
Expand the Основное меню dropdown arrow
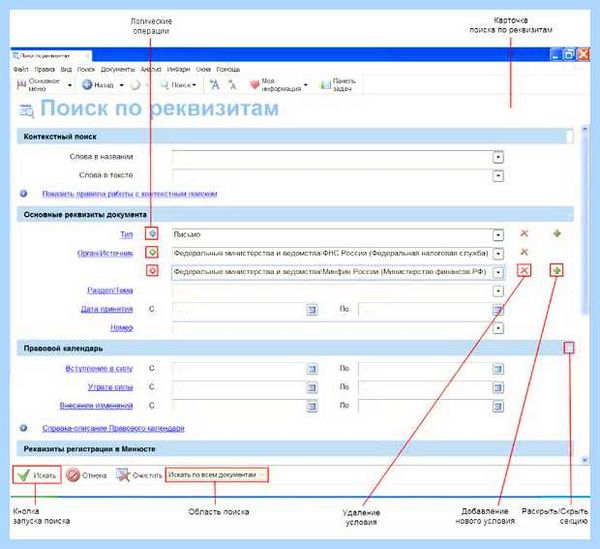click(70, 85)
